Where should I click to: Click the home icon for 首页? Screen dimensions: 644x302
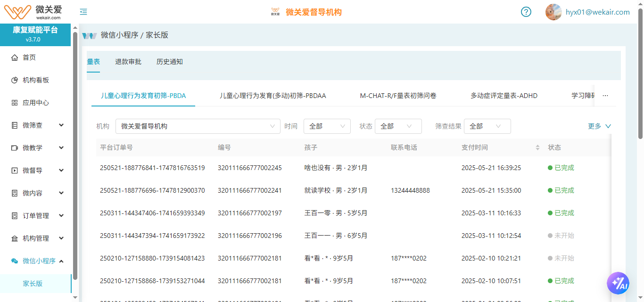pos(15,57)
